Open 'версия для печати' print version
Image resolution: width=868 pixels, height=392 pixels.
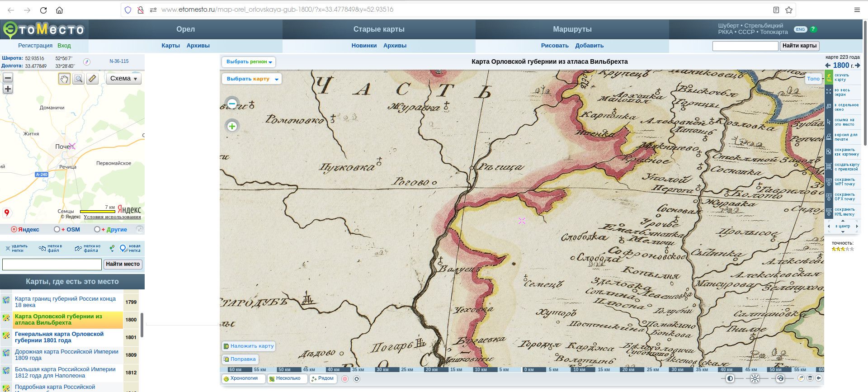tap(829, 137)
